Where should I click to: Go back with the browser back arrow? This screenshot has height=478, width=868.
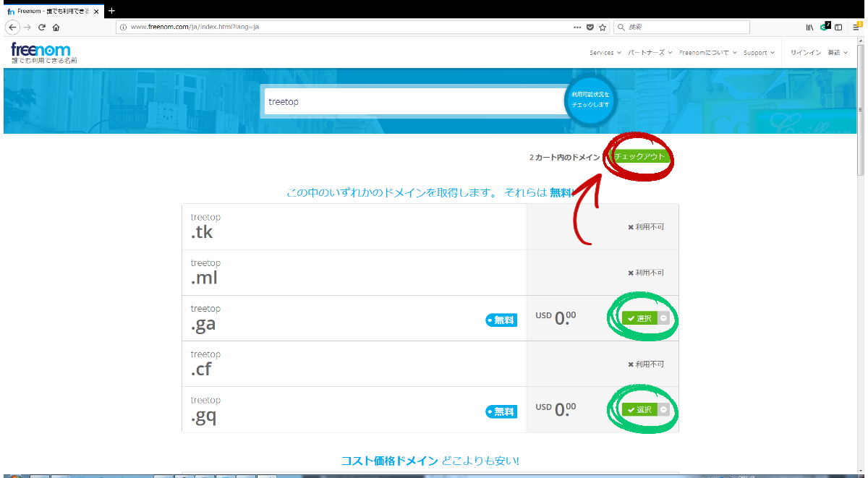(12, 27)
